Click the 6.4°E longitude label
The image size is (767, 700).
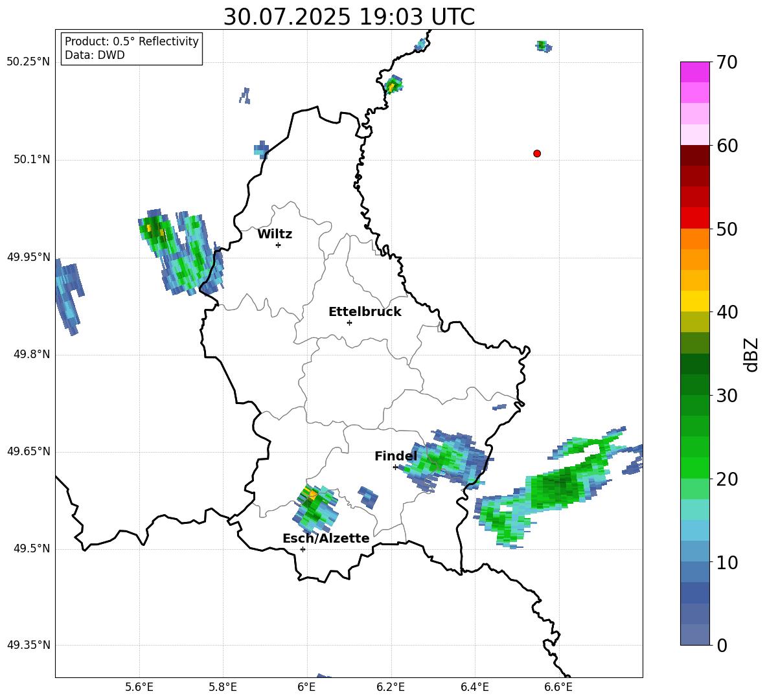[474, 687]
